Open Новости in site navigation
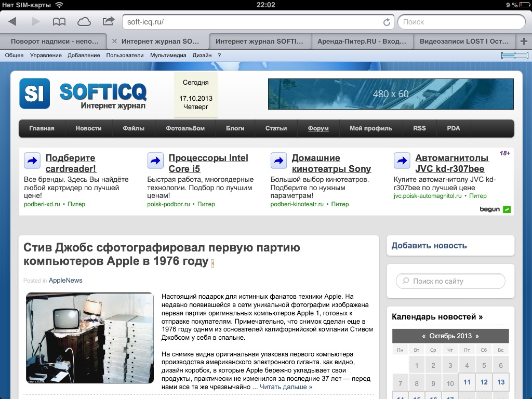 pos(88,128)
